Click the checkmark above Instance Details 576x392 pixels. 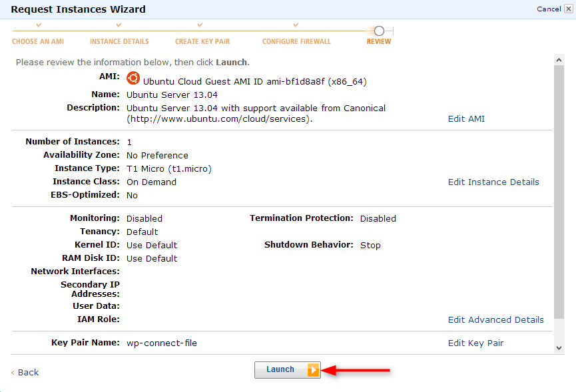tap(119, 25)
